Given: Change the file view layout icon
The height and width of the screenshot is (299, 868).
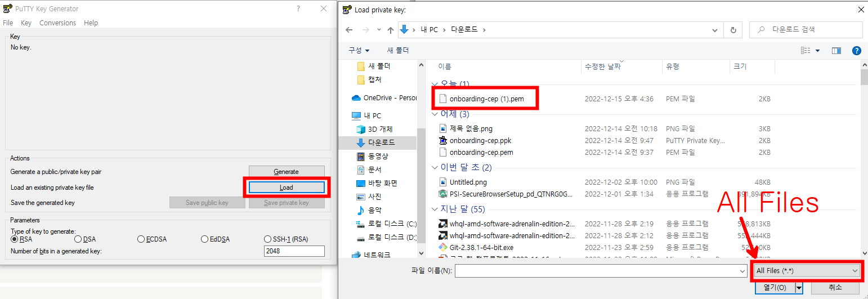Looking at the screenshot, I should coord(806,51).
